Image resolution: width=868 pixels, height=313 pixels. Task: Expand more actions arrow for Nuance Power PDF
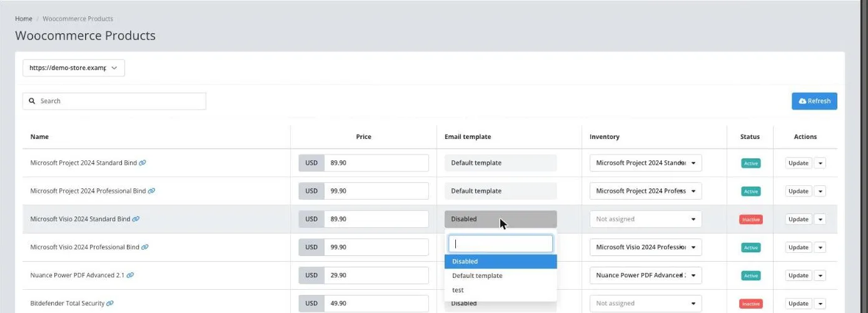coord(820,275)
